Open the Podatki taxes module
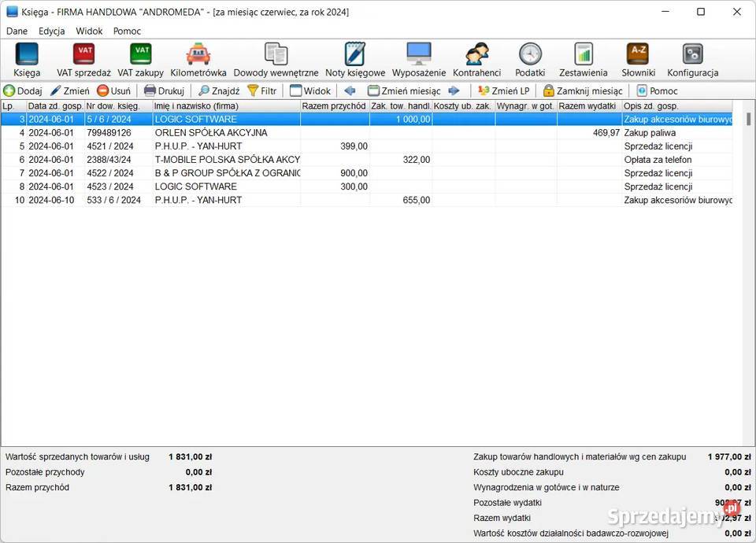756x543 pixels. tap(530, 59)
